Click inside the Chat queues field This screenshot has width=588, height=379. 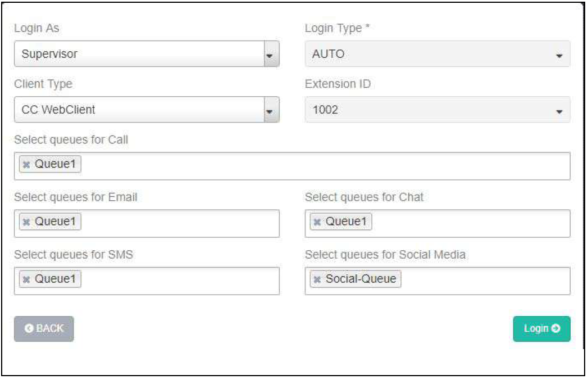pos(471,223)
